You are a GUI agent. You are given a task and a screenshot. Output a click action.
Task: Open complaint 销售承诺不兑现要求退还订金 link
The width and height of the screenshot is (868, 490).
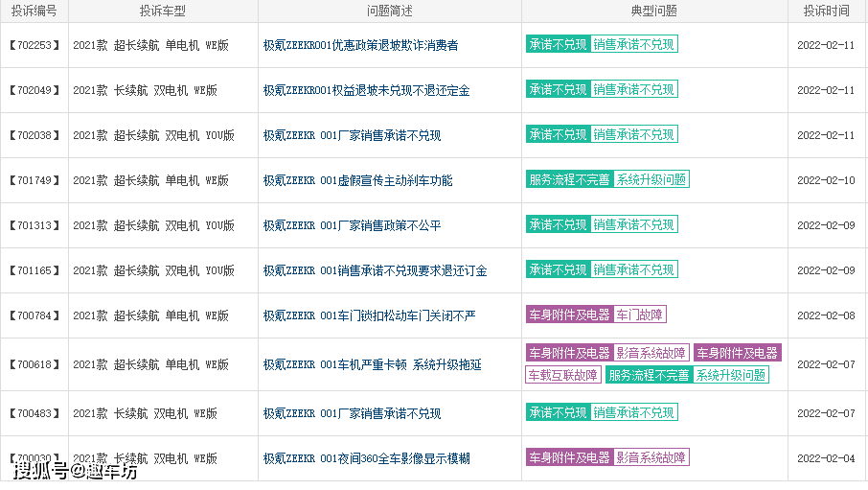click(x=375, y=270)
